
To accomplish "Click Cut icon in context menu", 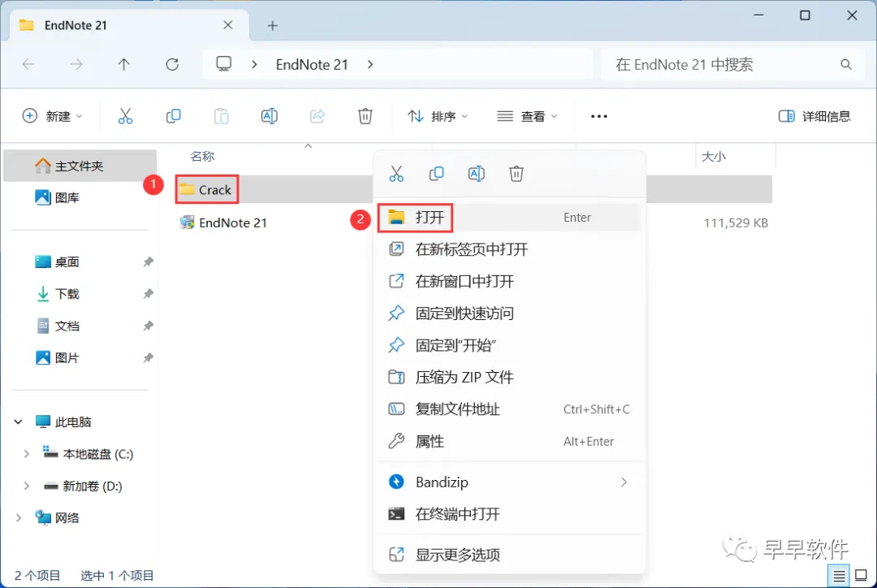I will [396, 174].
